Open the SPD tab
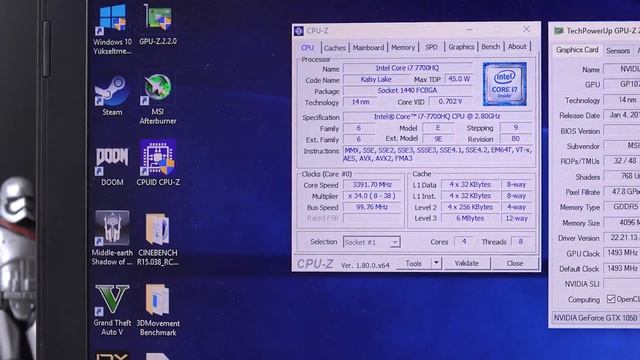 [x=431, y=47]
